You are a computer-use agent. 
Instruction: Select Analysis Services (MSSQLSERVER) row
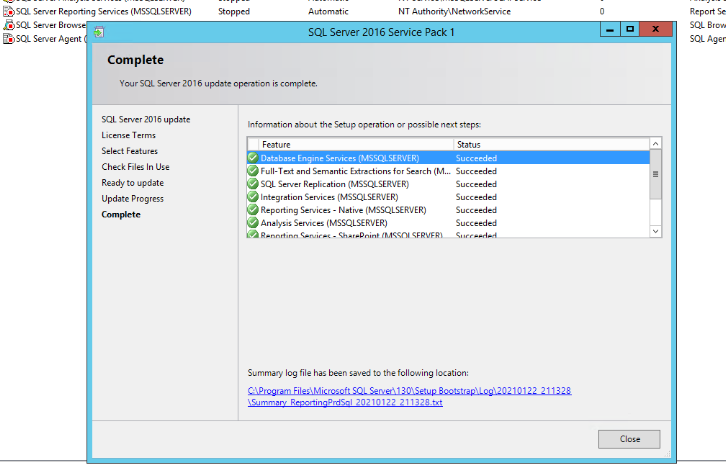point(448,223)
